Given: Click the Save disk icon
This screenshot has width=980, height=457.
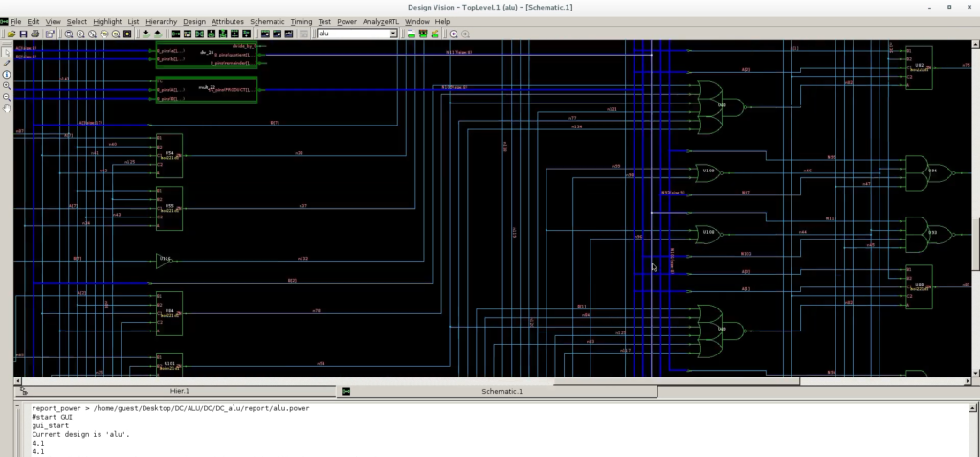Looking at the screenshot, I should 23,34.
